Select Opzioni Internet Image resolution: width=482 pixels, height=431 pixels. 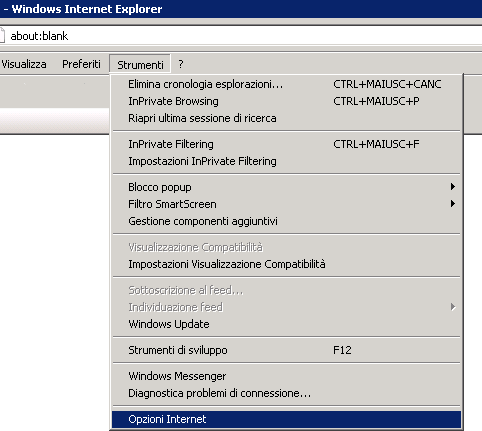(x=286, y=419)
